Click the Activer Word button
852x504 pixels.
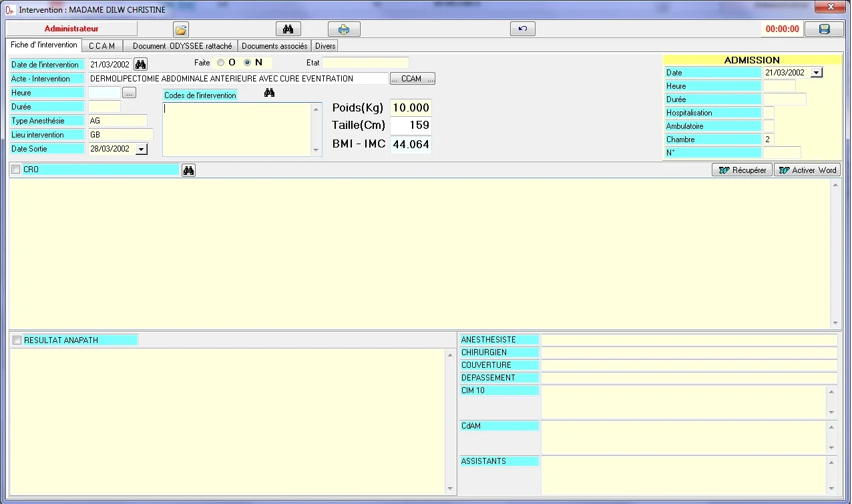(807, 170)
